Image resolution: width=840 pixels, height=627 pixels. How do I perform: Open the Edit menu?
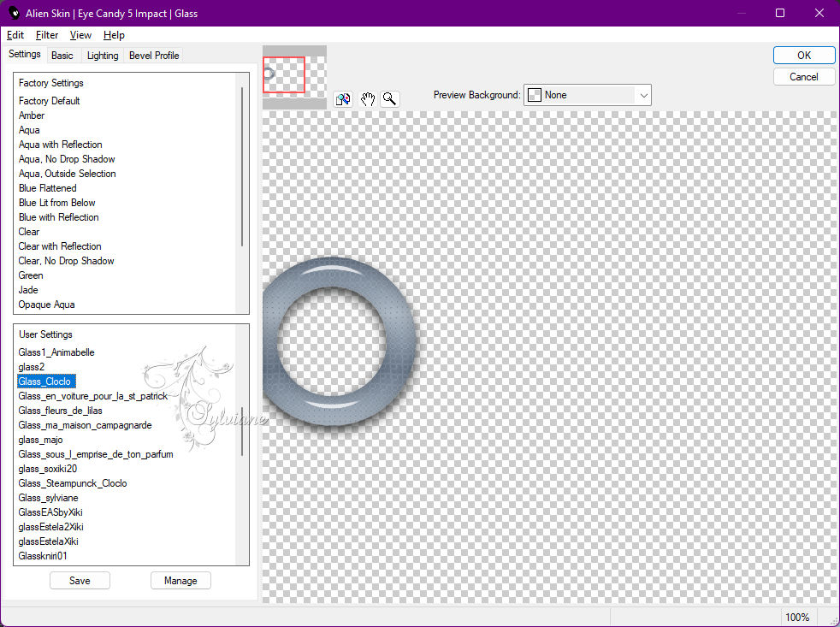pos(15,35)
